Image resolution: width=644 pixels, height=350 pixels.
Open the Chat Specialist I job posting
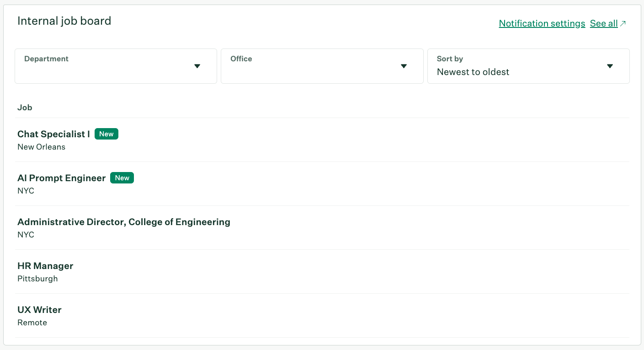pyautogui.click(x=53, y=134)
